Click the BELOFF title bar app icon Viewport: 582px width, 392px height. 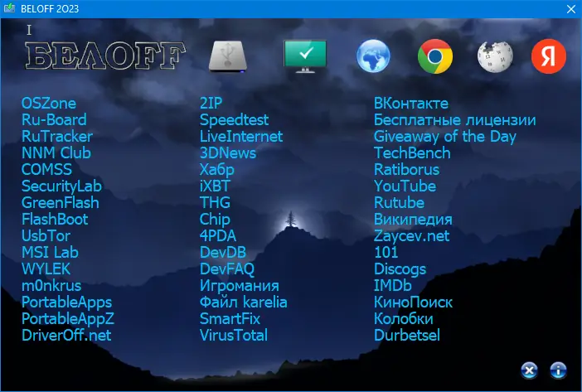[9, 8]
